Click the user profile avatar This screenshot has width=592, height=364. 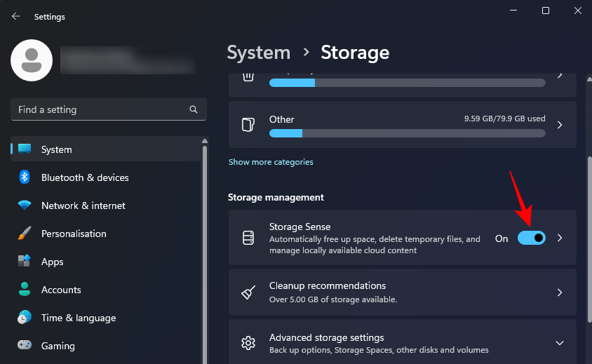(32, 60)
